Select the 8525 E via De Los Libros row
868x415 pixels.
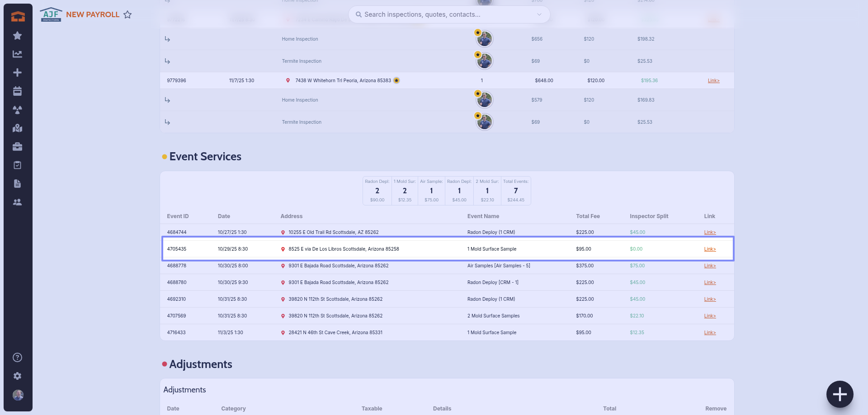[344, 249]
